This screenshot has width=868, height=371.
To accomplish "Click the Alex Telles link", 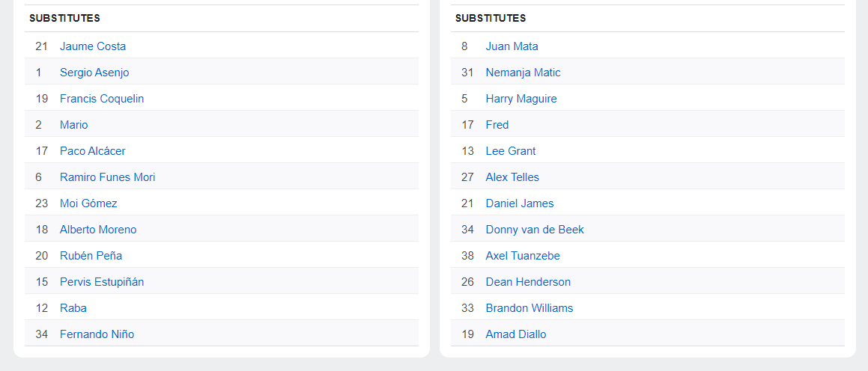I will coord(512,177).
